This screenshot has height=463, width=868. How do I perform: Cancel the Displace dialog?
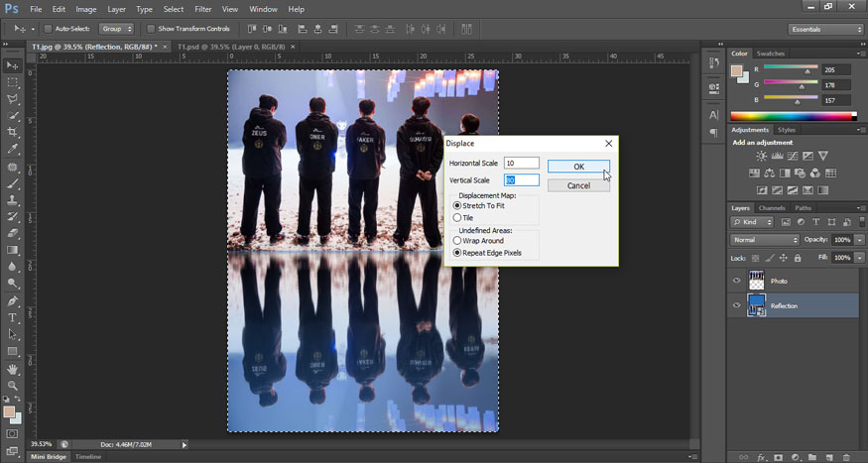click(578, 185)
